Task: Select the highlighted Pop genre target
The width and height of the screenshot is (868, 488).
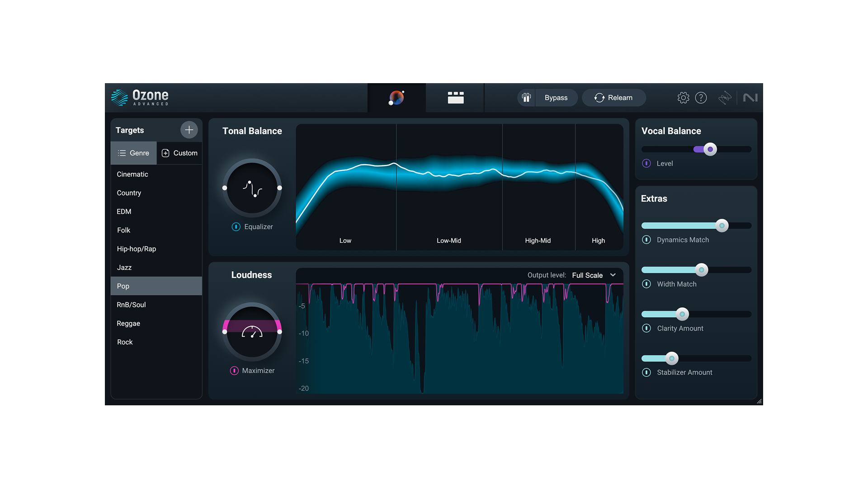Action: pyautogui.click(x=156, y=286)
